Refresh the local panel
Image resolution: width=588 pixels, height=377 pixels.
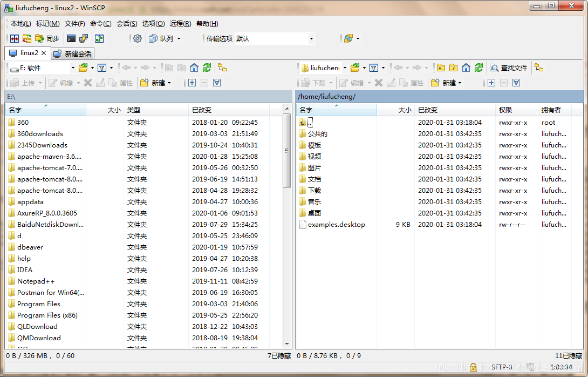(207, 68)
